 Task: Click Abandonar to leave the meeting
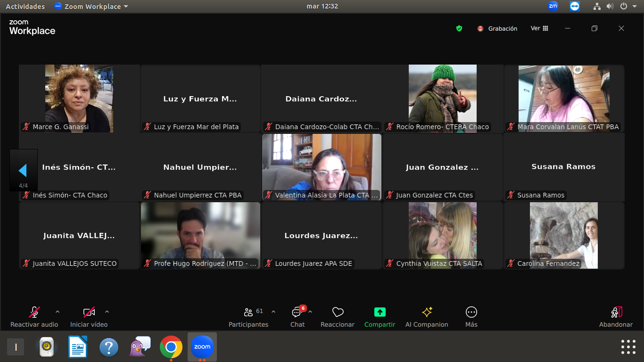(616, 317)
